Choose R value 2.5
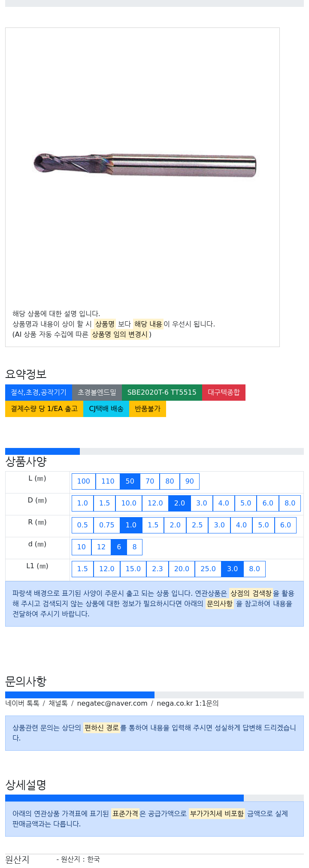The width and height of the screenshot is (309, 868). pyautogui.click(x=197, y=525)
